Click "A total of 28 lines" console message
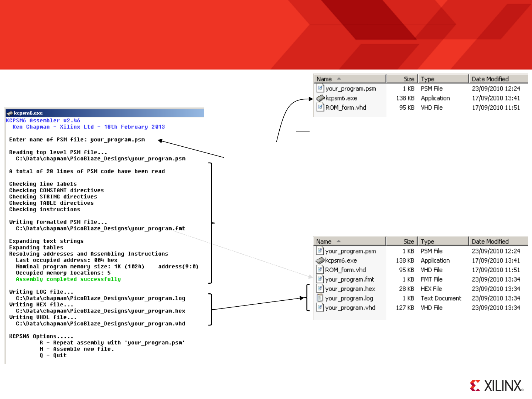532x399 pixels. (87, 171)
